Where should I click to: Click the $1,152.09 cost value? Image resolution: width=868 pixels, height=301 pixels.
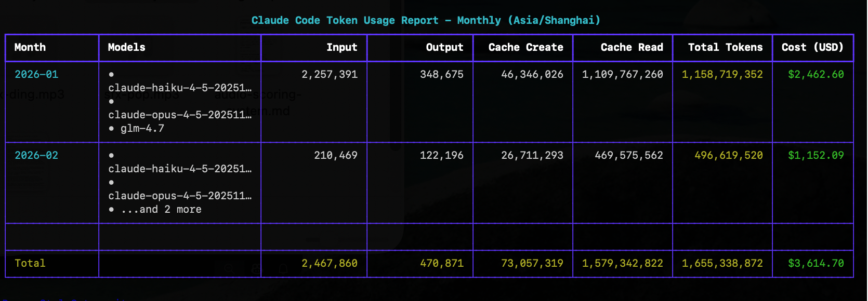tap(816, 155)
